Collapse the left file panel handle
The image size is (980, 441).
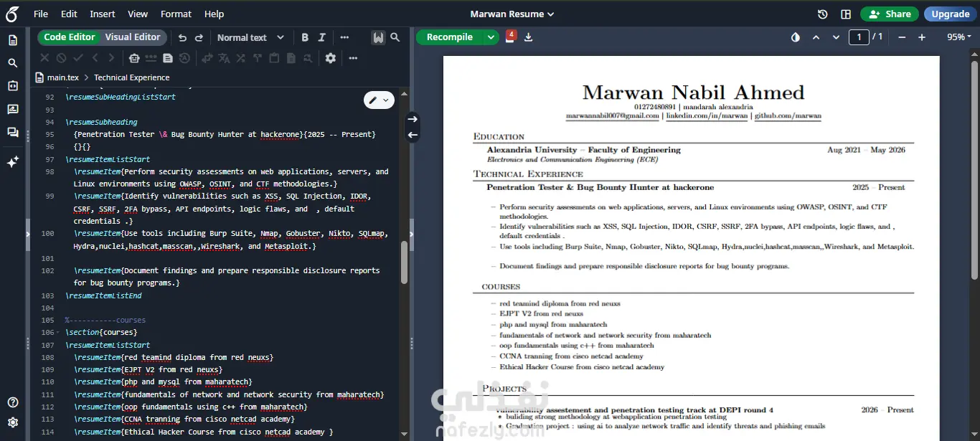pyautogui.click(x=27, y=234)
